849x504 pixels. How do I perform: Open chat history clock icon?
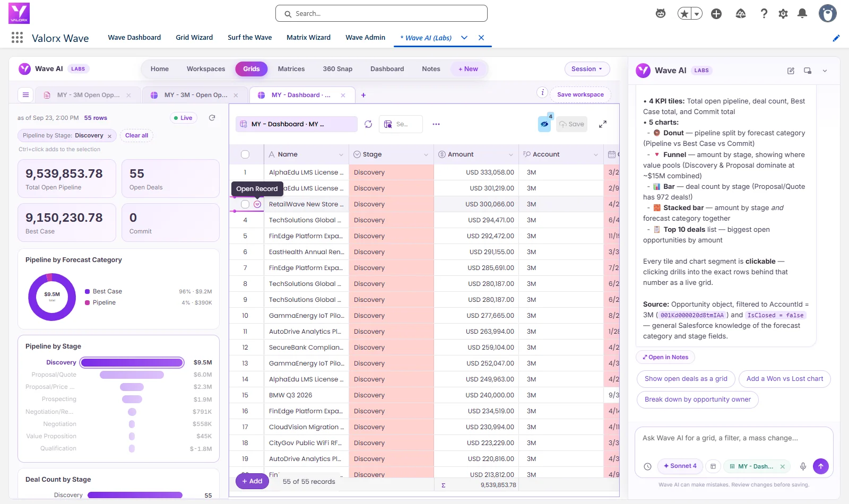(x=648, y=466)
